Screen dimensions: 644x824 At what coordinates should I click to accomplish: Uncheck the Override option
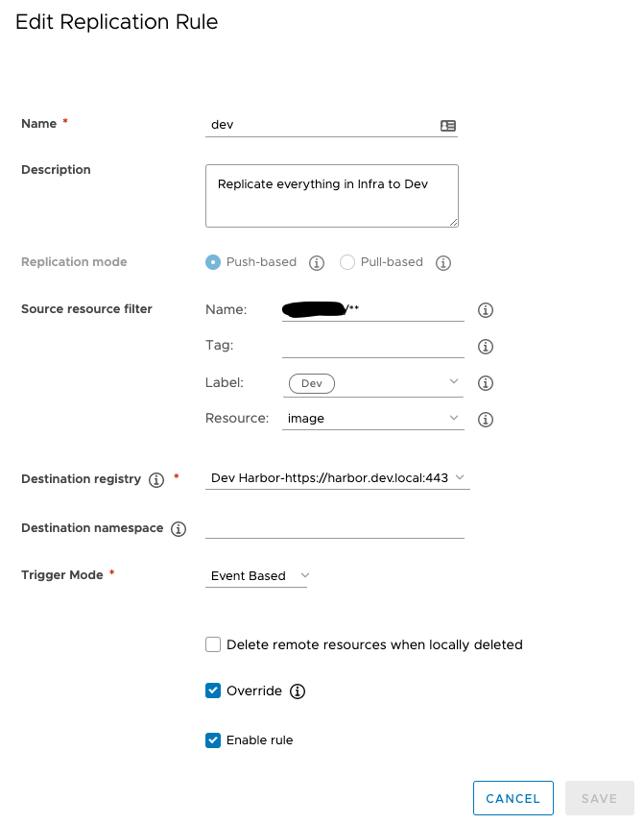tap(213, 691)
